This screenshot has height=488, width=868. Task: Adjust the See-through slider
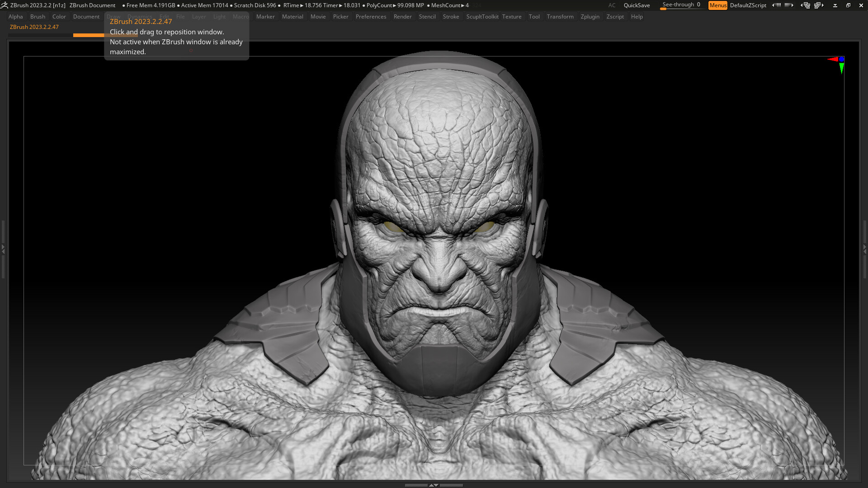click(x=681, y=5)
